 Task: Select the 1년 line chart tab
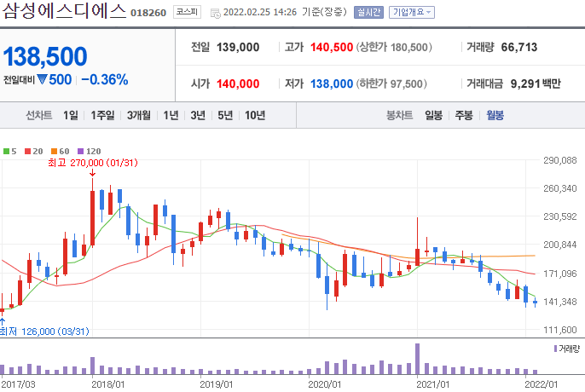pyautogui.click(x=171, y=115)
